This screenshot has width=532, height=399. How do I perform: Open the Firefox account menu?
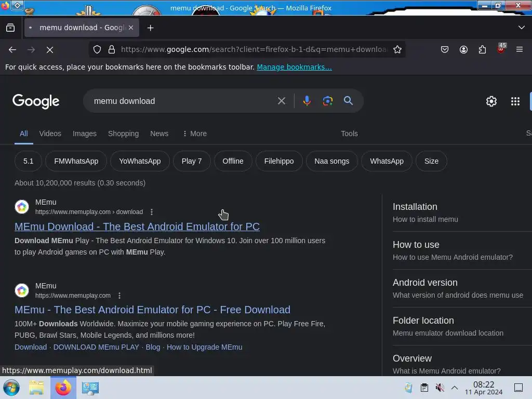pyautogui.click(x=463, y=49)
